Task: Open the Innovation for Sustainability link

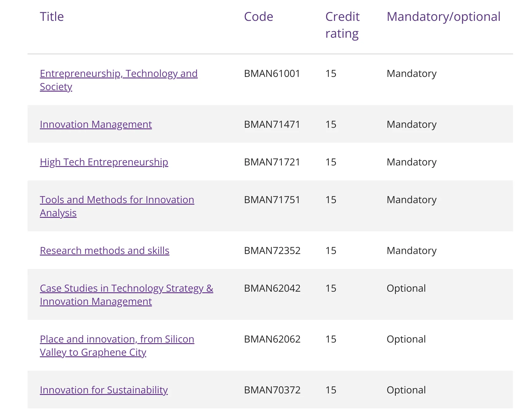Action: click(x=104, y=390)
